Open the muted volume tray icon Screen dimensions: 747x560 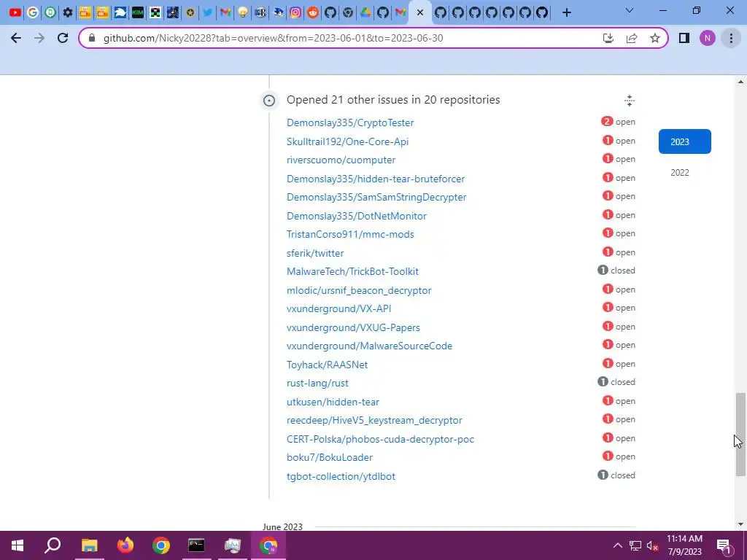point(652,545)
